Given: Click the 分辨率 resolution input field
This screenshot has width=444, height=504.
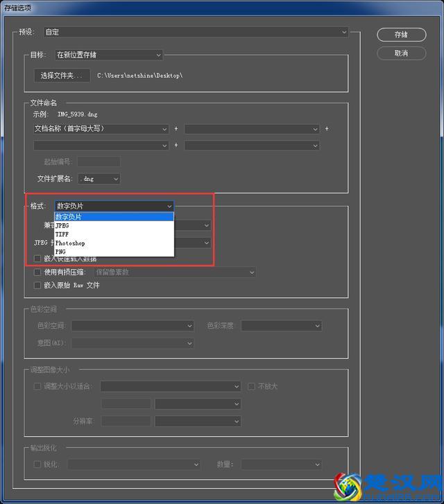Looking at the screenshot, I should point(126,421).
